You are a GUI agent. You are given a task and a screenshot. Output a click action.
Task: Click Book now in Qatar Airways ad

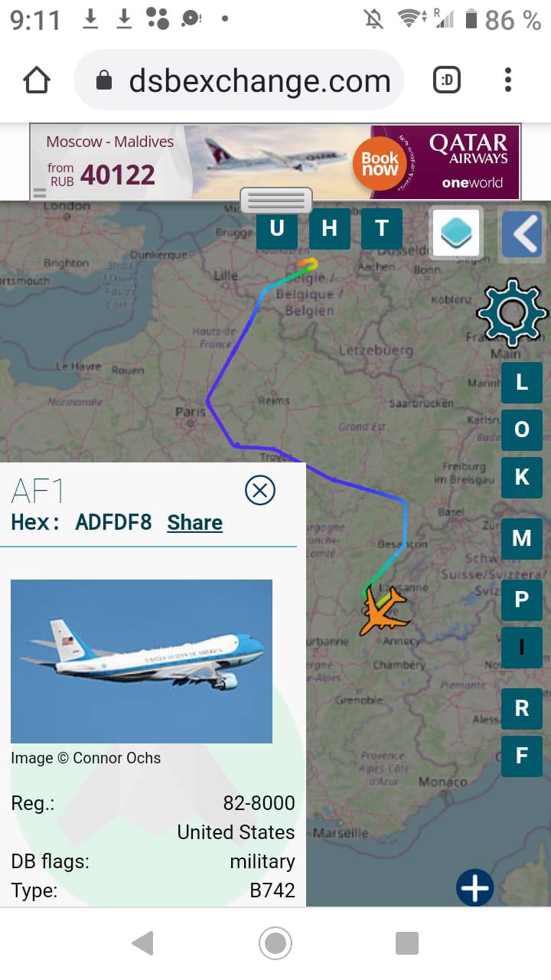tap(380, 163)
